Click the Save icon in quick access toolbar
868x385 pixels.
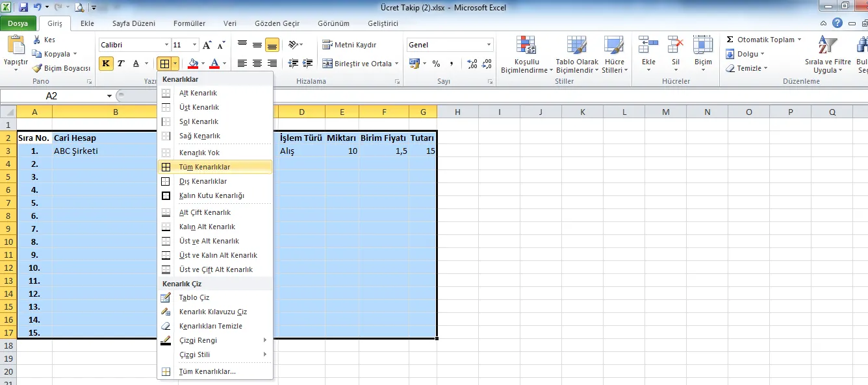click(x=23, y=8)
